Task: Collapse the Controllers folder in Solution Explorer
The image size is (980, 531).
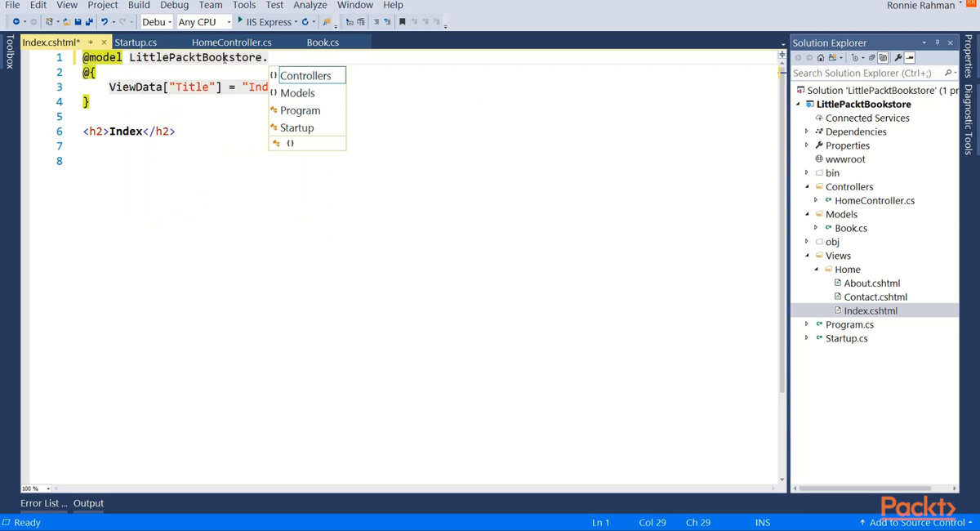Action: (807, 186)
